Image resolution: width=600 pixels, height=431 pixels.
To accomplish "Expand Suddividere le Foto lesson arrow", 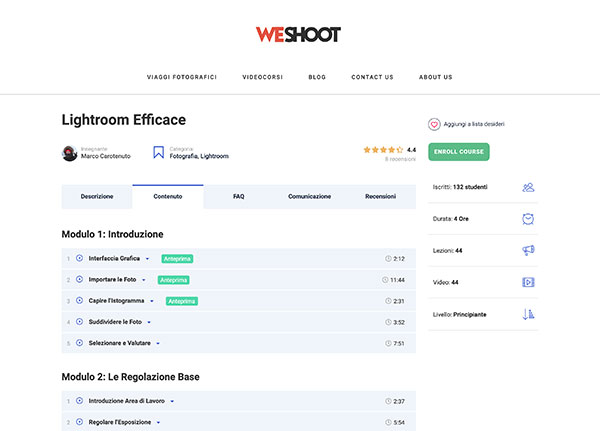I will (x=149, y=322).
